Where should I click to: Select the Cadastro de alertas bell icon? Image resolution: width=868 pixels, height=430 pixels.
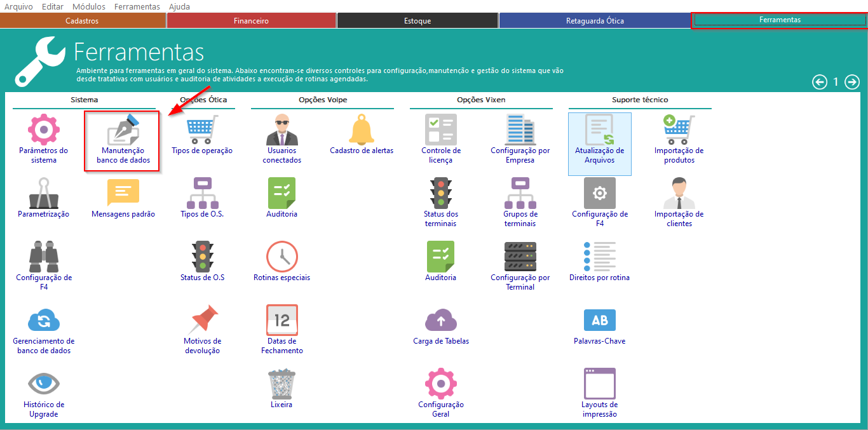pos(362,130)
